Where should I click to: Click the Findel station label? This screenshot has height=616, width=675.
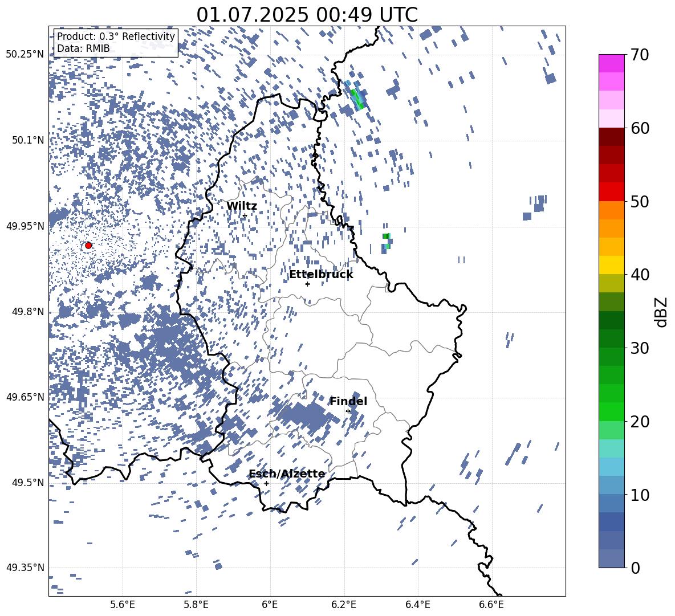point(348,401)
